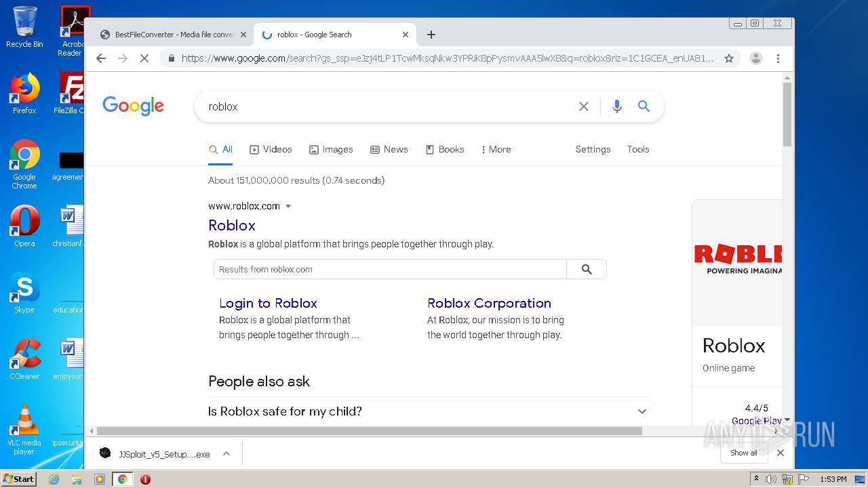Open Opera desktop shortcut
Viewport: 868px width, 488px height.
click(24, 226)
